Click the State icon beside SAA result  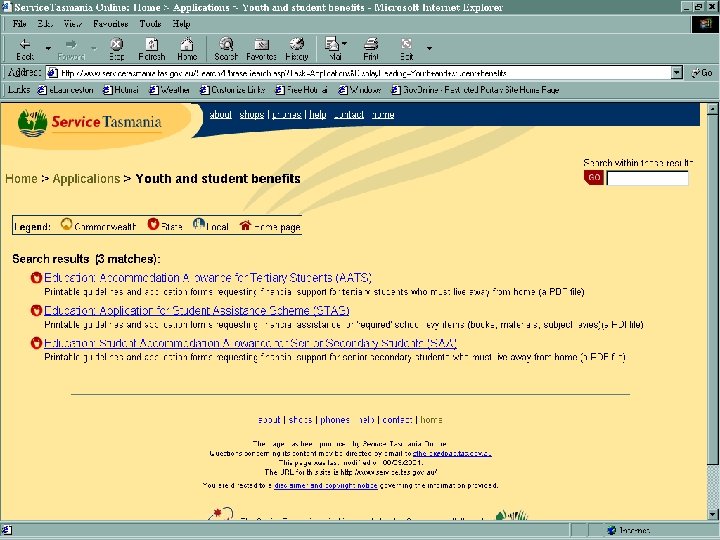point(36,343)
